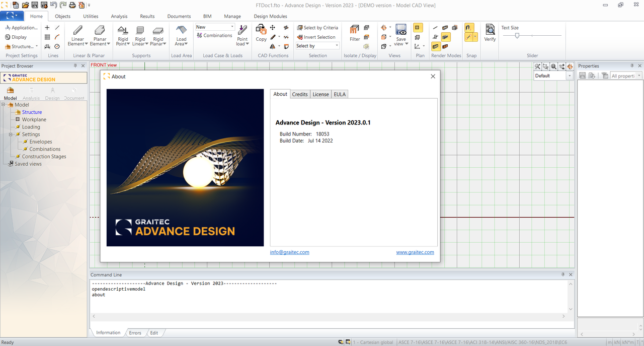Click the orbit icon in CAD view toolbar
This screenshot has height=346, width=644.
point(570,66)
